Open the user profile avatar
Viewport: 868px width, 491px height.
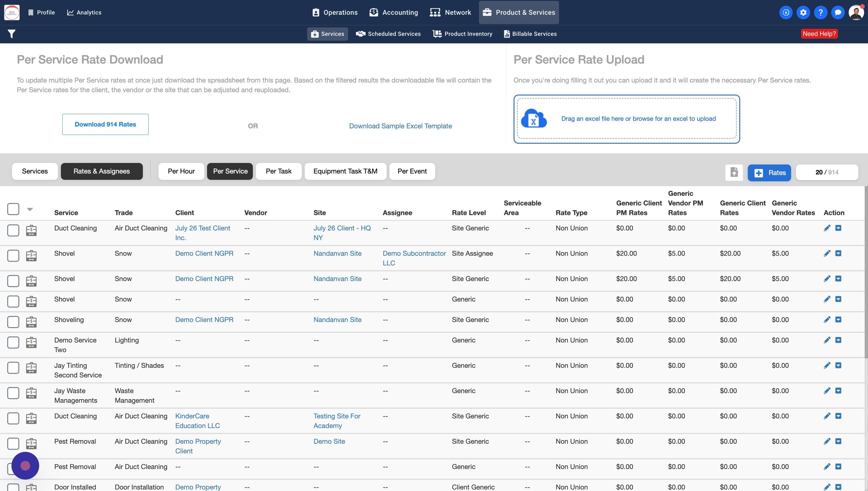tap(856, 12)
